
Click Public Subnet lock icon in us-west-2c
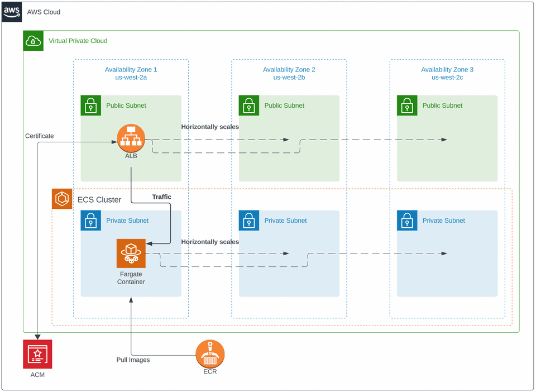click(407, 106)
